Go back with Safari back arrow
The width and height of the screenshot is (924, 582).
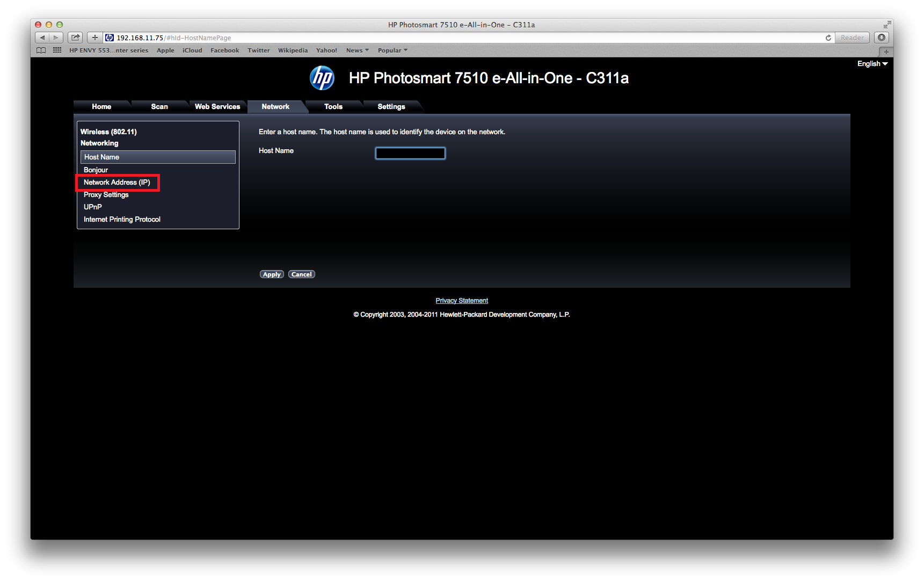coord(42,38)
